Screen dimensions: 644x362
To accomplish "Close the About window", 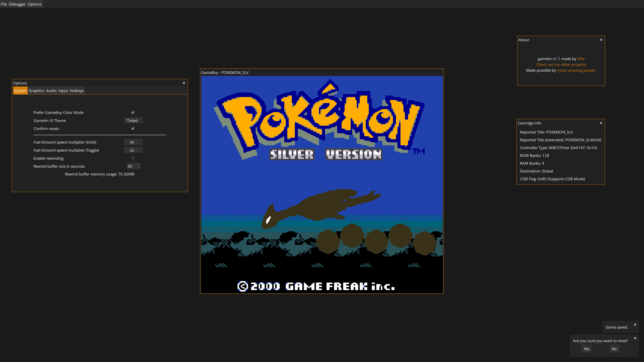I will tap(601, 40).
